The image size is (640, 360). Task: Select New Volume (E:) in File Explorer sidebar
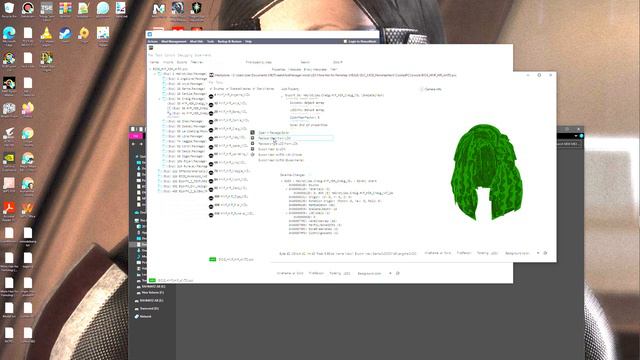pos(152,293)
